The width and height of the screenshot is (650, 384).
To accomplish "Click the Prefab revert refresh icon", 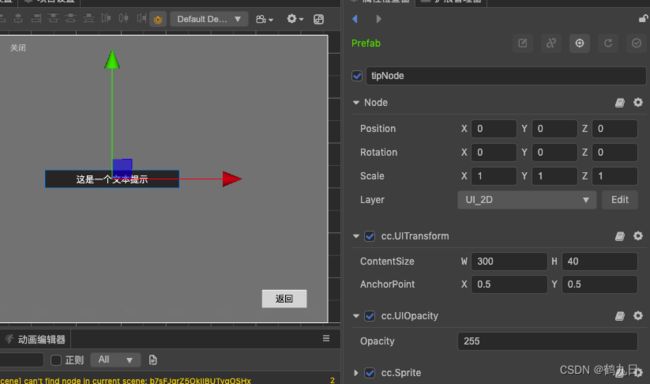I will [x=608, y=43].
